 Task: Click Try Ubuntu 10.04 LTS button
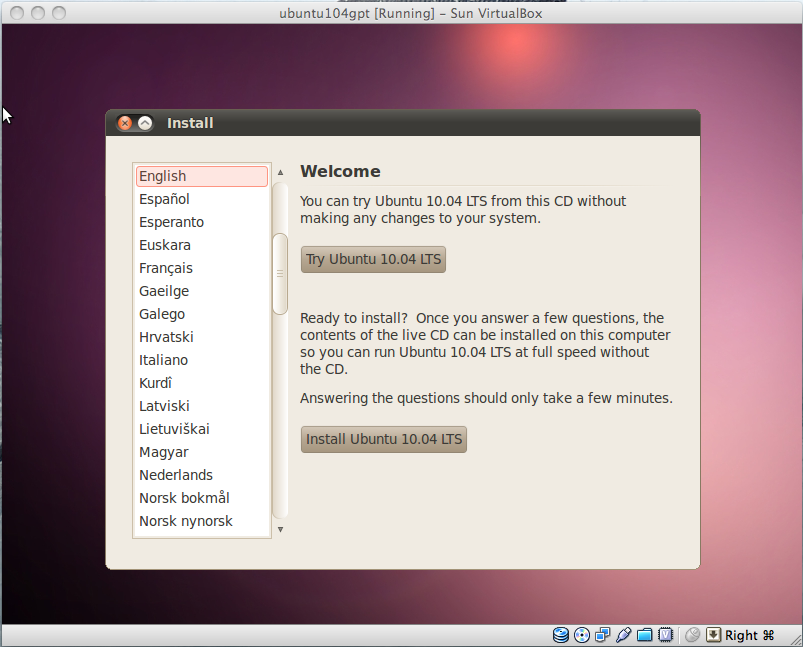point(373,259)
